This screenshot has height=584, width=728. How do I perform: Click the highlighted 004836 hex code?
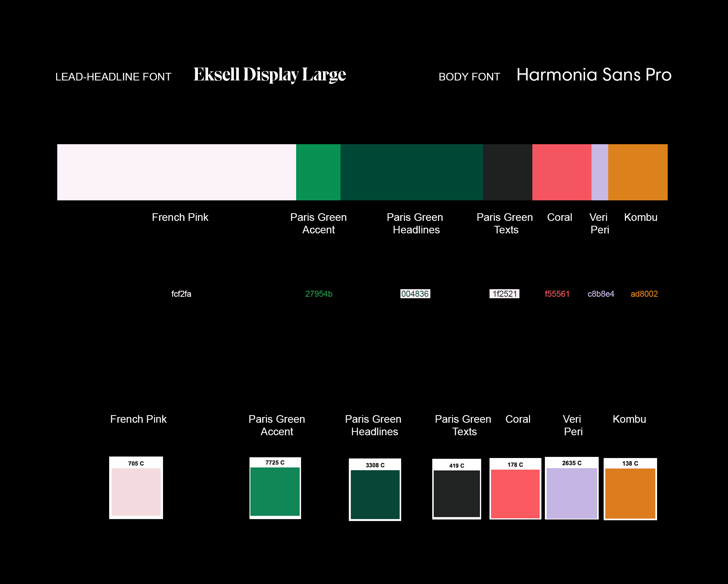(x=415, y=294)
